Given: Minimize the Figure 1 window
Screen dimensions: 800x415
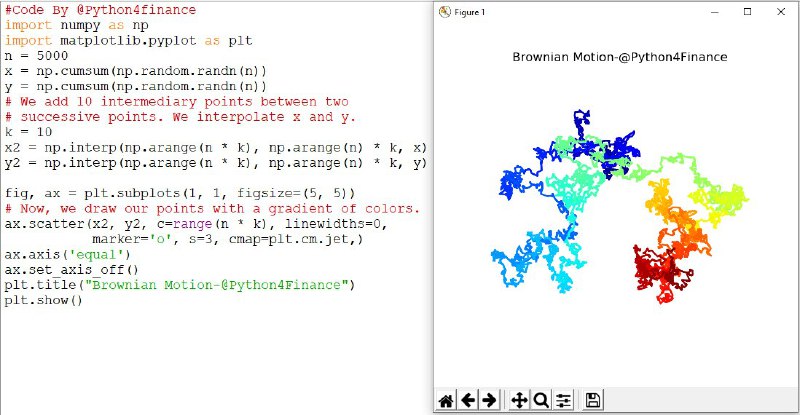Looking at the screenshot, I should tap(715, 12).
